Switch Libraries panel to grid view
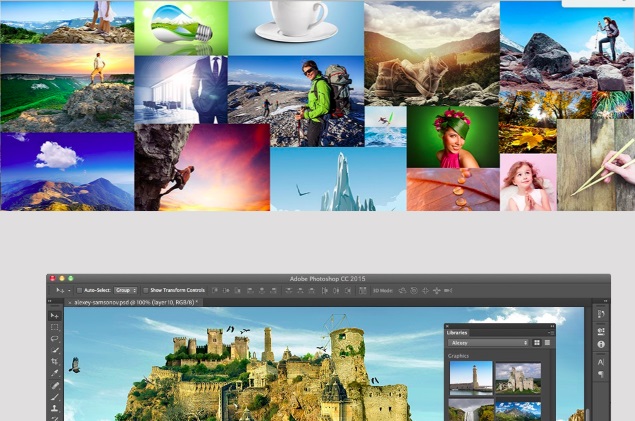635x421 pixels. 537,343
